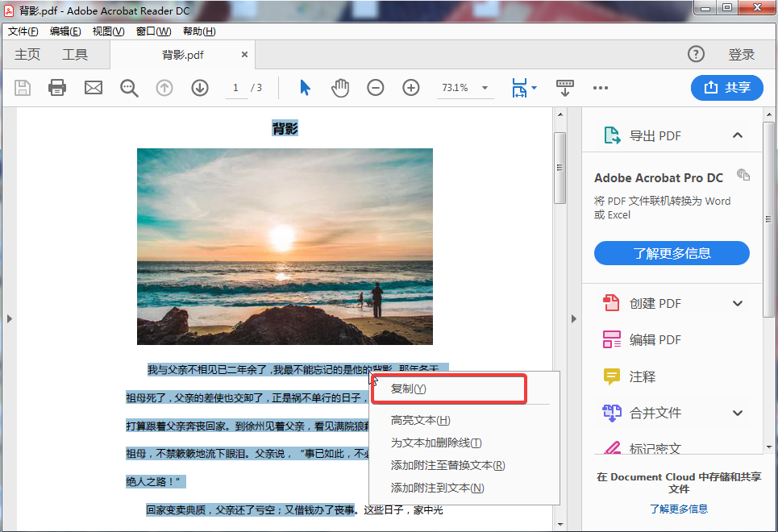Click the Save file icon
The width and height of the screenshot is (778, 532).
click(23, 87)
